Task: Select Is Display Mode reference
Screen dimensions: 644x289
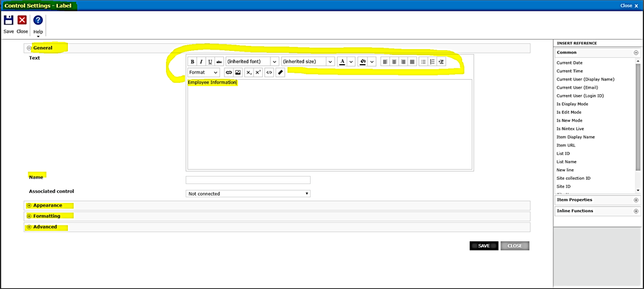Action: click(x=572, y=104)
